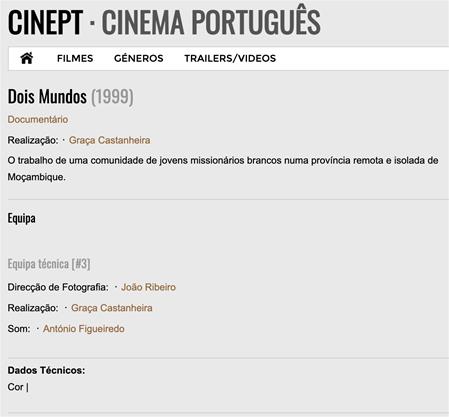The height and width of the screenshot is (417, 449).
Task: Click the CINEPT site logo text
Action: coord(45,23)
